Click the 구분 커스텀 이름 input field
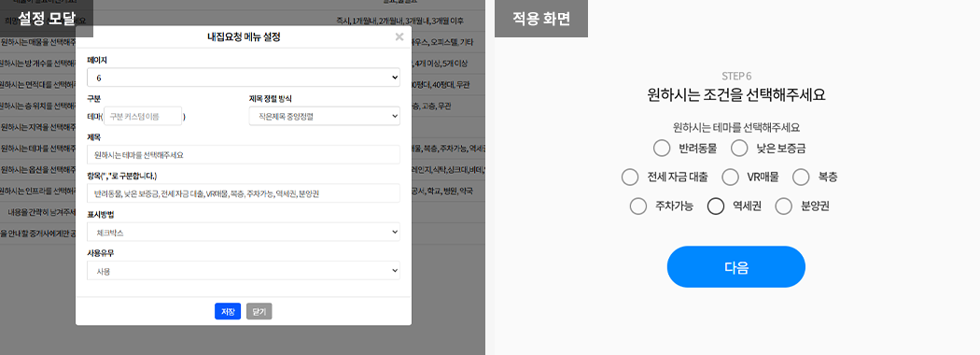980x355 pixels. (x=143, y=116)
